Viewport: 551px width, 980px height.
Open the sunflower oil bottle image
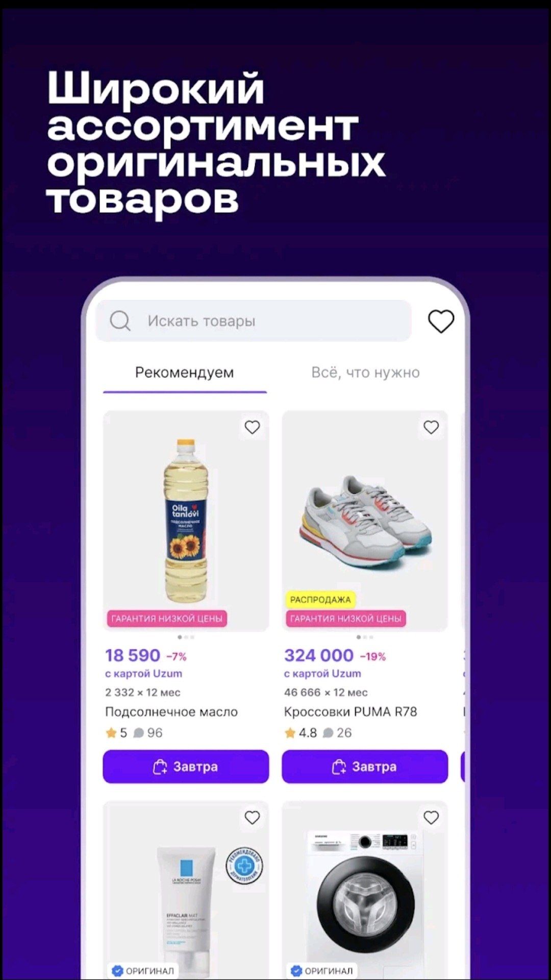(186, 521)
